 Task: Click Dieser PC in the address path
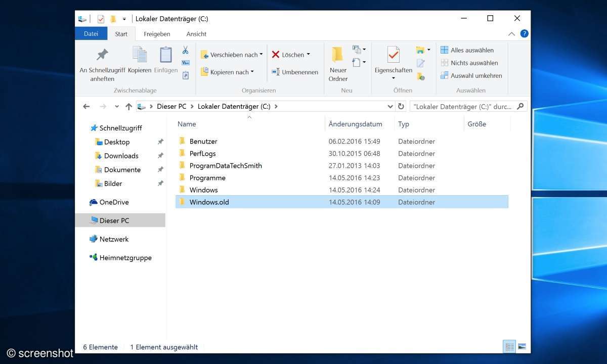click(x=171, y=107)
